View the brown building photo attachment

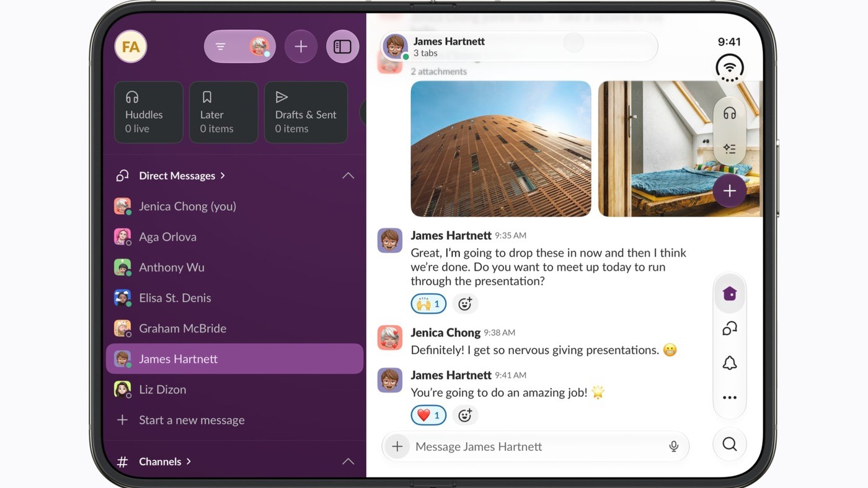coord(501,149)
